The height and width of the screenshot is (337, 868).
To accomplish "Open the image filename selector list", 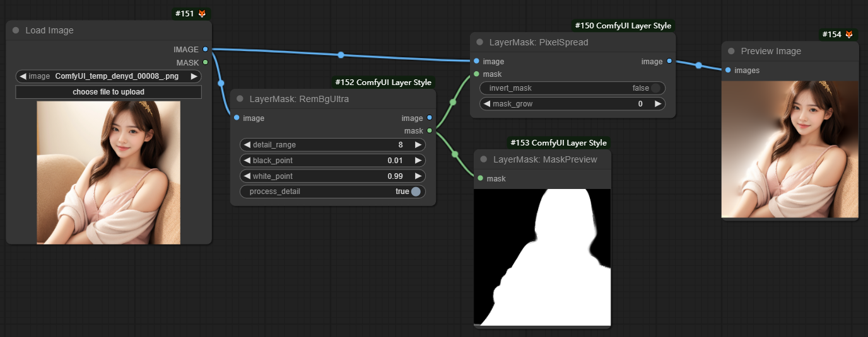I will [x=107, y=76].
